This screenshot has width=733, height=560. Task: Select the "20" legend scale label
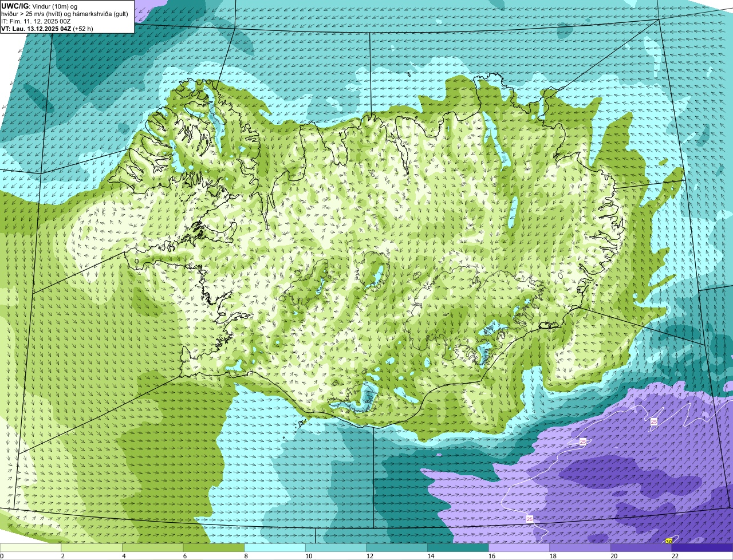tap(614, 556)
